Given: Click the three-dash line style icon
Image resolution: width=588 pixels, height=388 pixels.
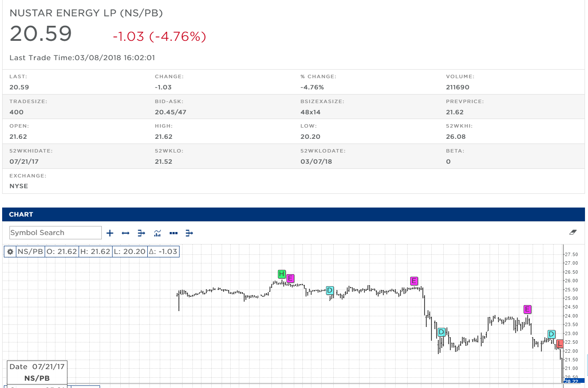Looking at the screenshot, I should coord(174,233).
